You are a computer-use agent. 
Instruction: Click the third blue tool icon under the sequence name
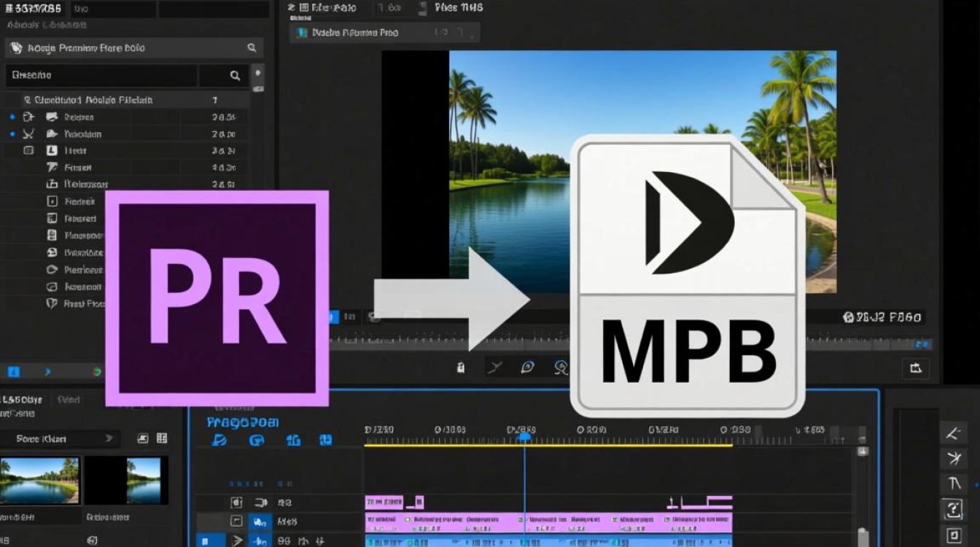[x=293, y=440]
